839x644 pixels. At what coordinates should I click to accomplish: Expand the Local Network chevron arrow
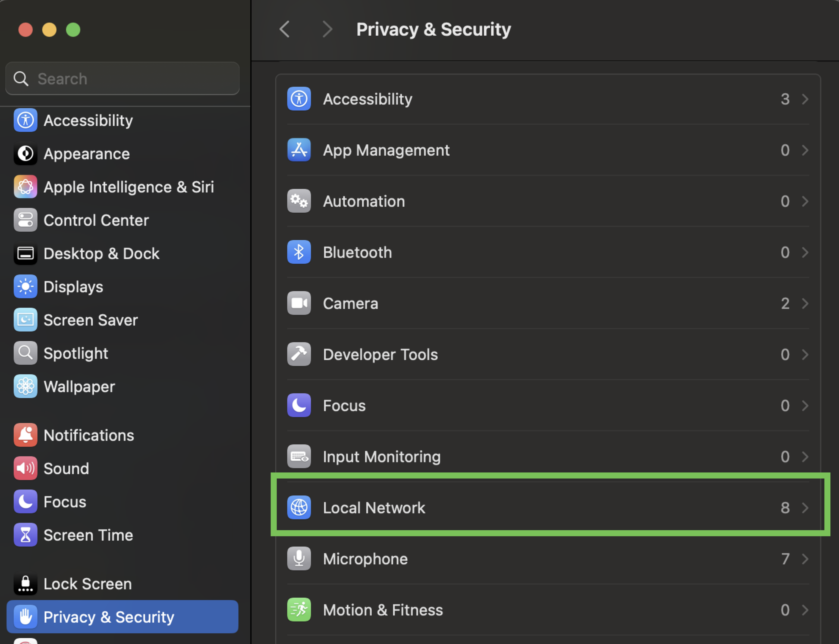point(805,508)
